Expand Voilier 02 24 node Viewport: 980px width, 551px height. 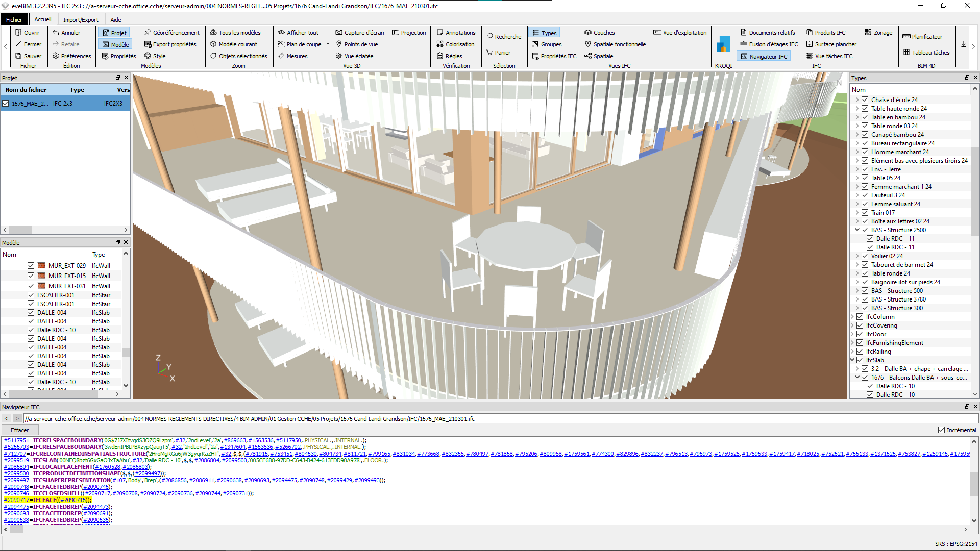[x=857, y=256]
